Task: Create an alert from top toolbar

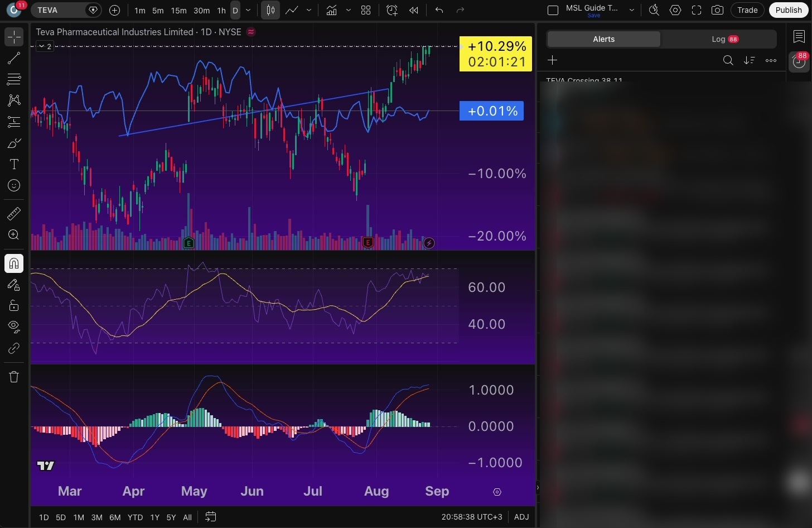Action: pos(392,10)
